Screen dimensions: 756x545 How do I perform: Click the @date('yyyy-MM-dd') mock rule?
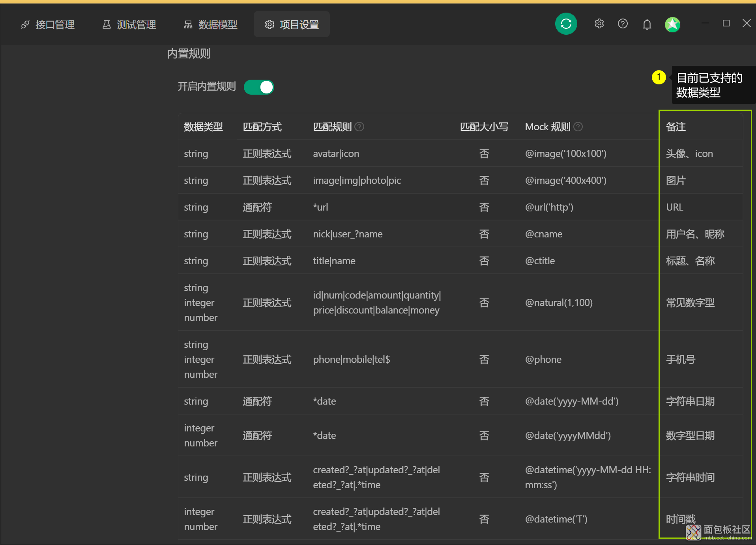pyautogui.click(x=571, y=401)
